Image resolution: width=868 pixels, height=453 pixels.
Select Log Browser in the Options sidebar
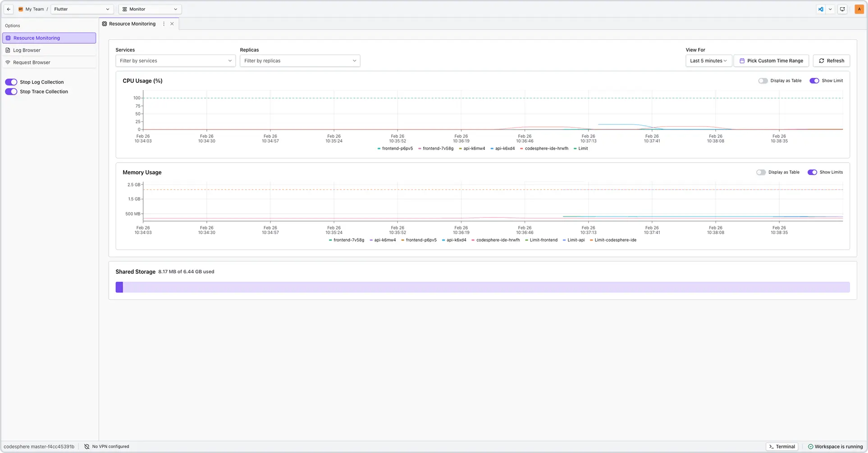pyautogui.click(x=27, y=50)
